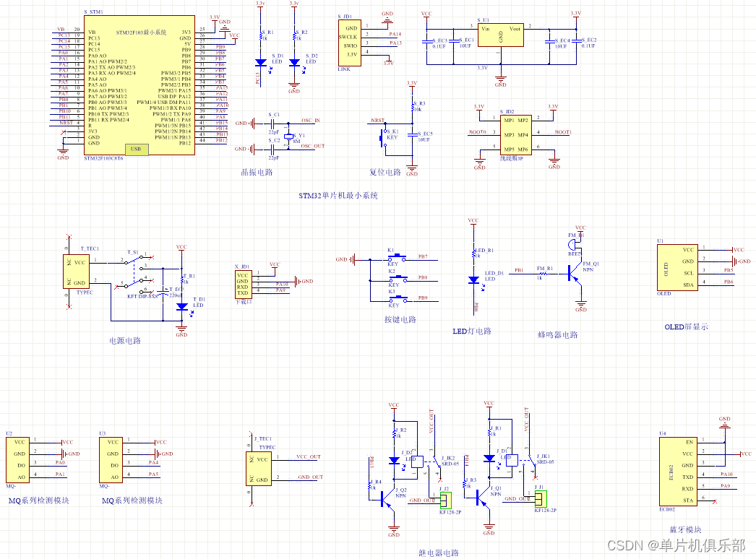Image resolution: width=756 pixels, height=559 pixels.
Task: Click the 'LED灯电路' label
Action: pos(472,331)
